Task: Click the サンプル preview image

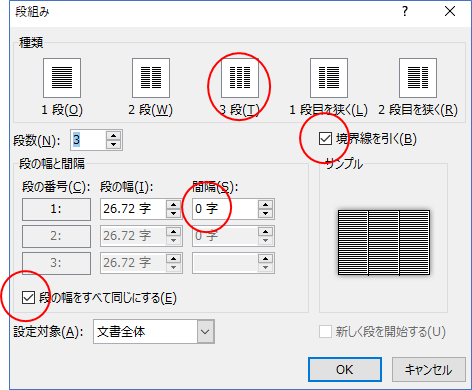Action: point(384,243)
